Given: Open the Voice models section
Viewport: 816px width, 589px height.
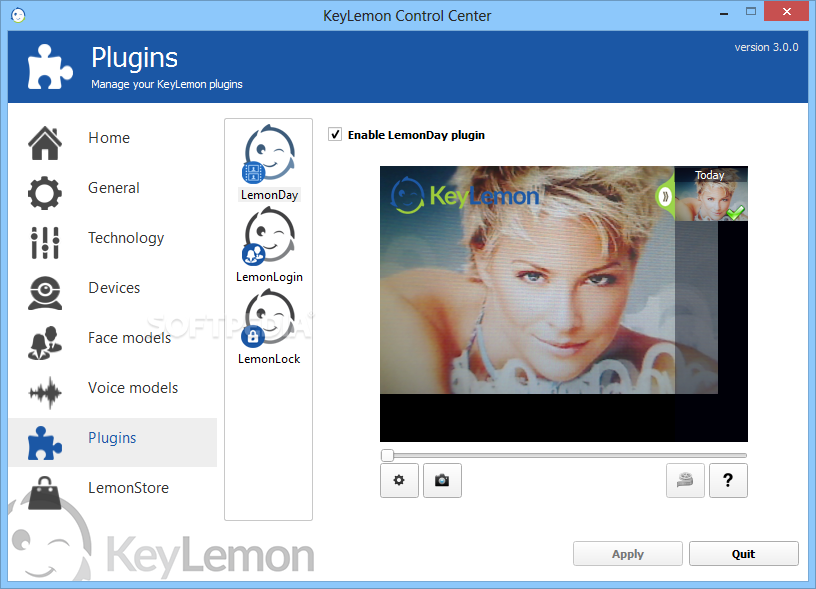Looking at the screenshot, I should click(x=133, y=388).
